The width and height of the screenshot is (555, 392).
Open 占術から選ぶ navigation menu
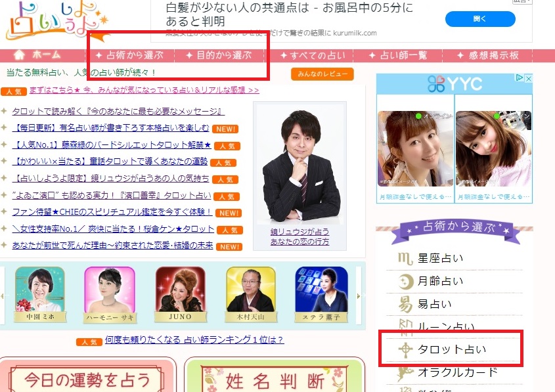[129, 55]
